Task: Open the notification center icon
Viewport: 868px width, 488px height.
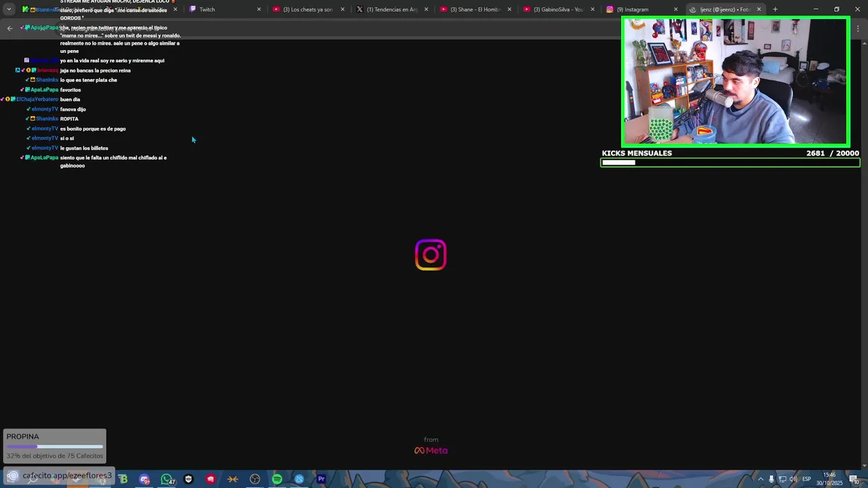Action: (x=854, y=479)
